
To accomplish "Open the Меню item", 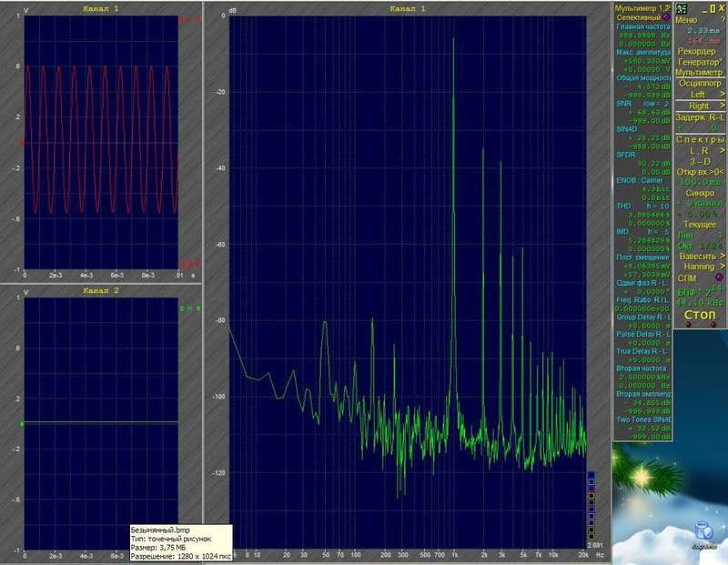I will pyautogui.click(x=686, y=20).
